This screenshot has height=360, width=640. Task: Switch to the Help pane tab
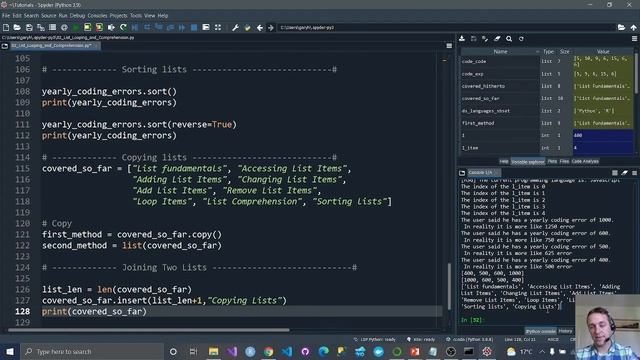coord(504,162)
